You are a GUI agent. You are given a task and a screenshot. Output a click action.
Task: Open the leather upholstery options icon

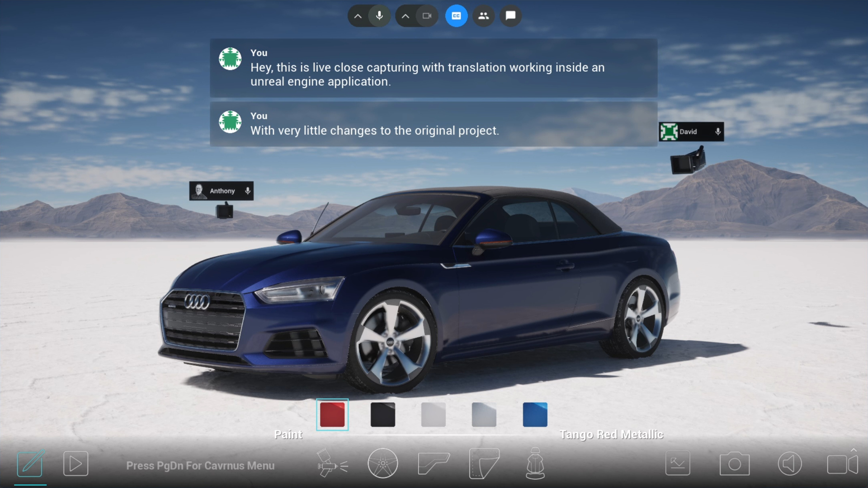pyautogui.click(x=484, y=463)
